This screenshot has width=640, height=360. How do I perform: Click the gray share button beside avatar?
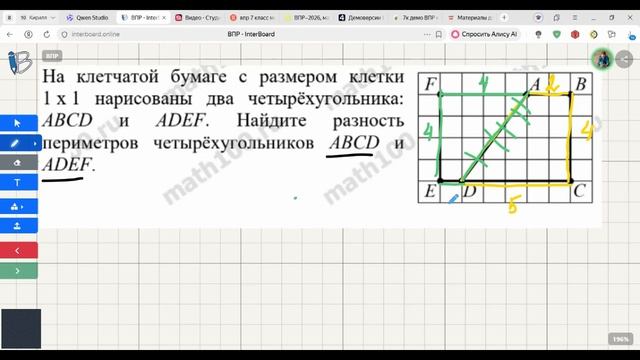tap(624, 60)
